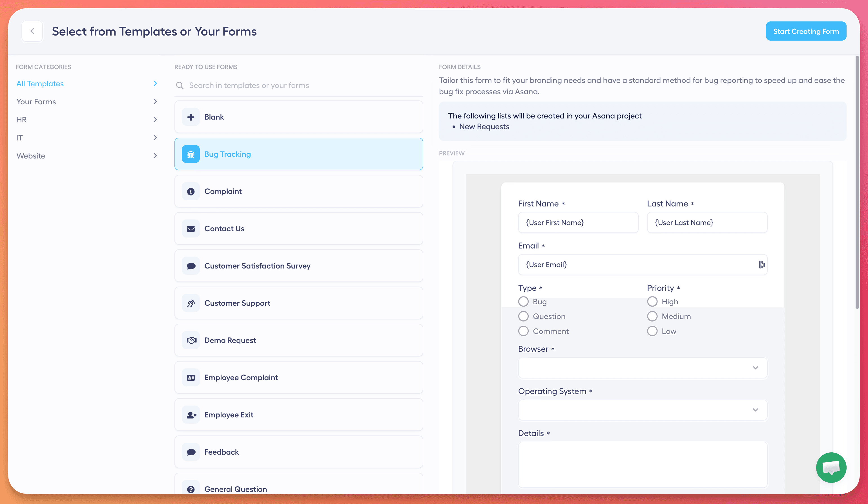Choose the Comment radio option
Image resolution: width=868 pixels, height=504 pixels.
tap(523, 331)
